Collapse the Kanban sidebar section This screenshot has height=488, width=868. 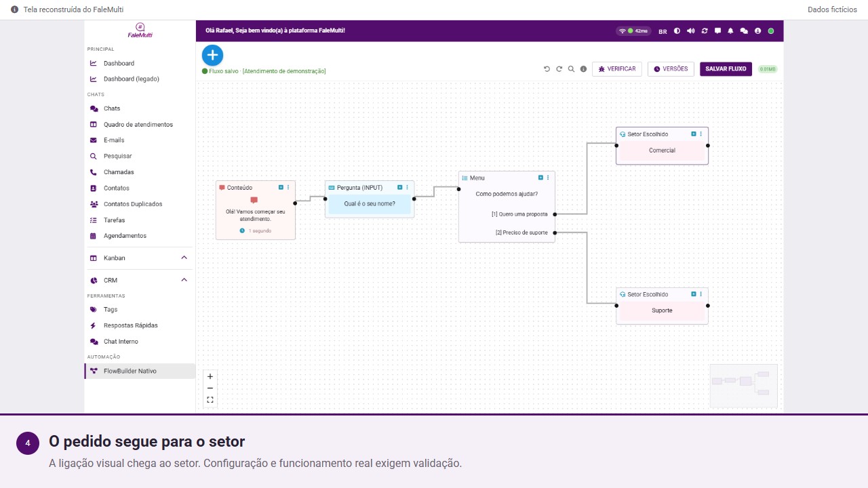click(184, 258)
